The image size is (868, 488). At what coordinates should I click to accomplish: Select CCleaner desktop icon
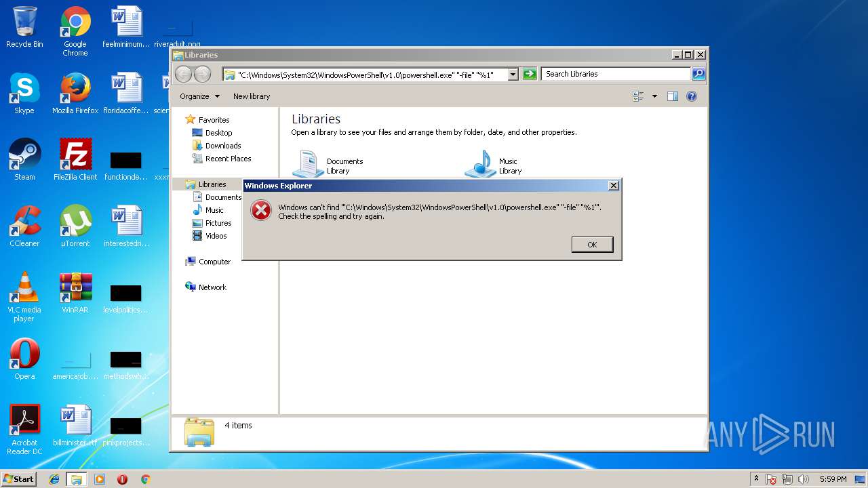pos(24,226)
